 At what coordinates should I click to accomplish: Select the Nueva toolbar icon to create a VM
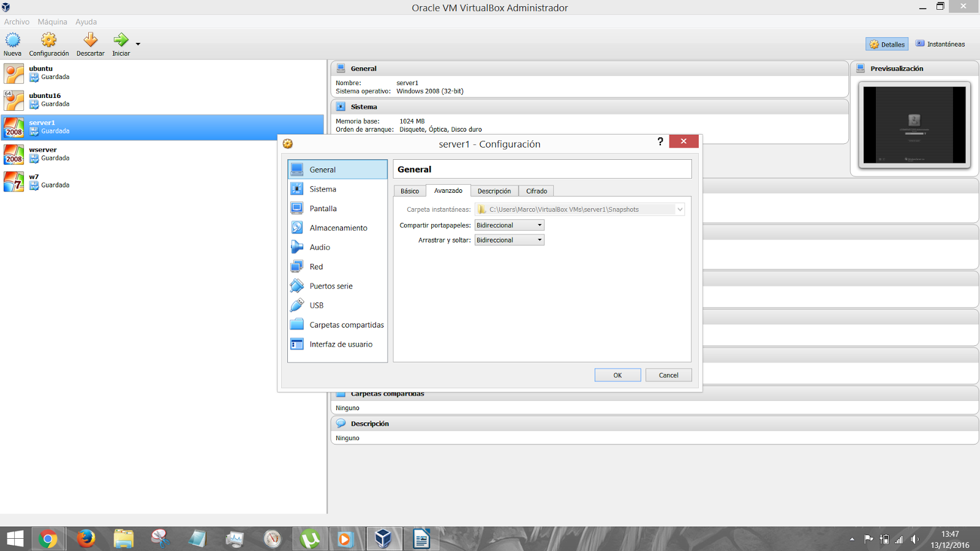[12, 40]
